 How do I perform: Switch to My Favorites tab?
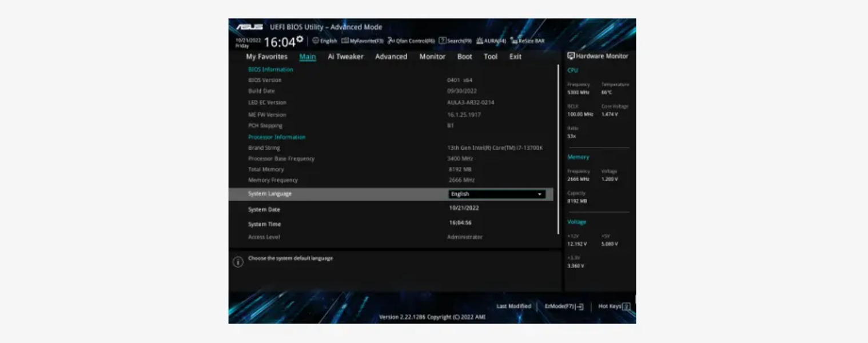266,57
